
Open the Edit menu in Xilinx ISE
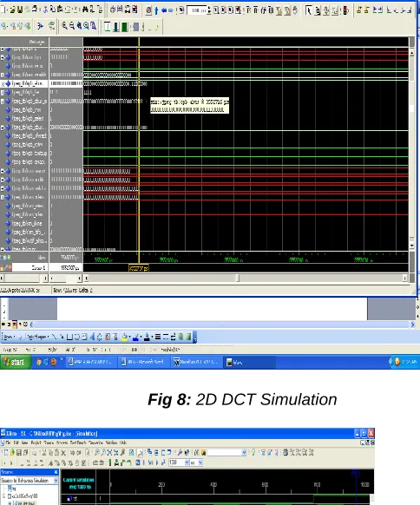pos(16,443)
